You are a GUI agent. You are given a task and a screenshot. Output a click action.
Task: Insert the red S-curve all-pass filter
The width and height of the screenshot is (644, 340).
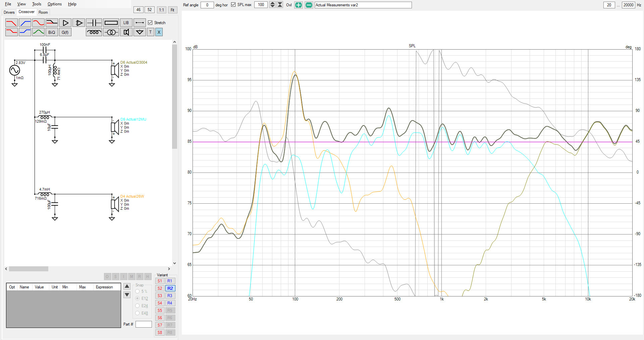(x=38, y=23)
